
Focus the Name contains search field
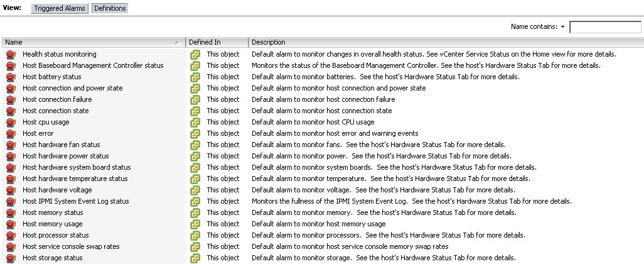(x=605, y=27)
